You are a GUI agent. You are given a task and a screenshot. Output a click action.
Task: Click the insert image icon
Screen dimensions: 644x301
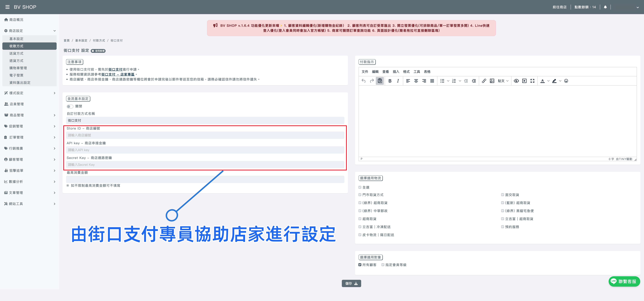(492, 81)
